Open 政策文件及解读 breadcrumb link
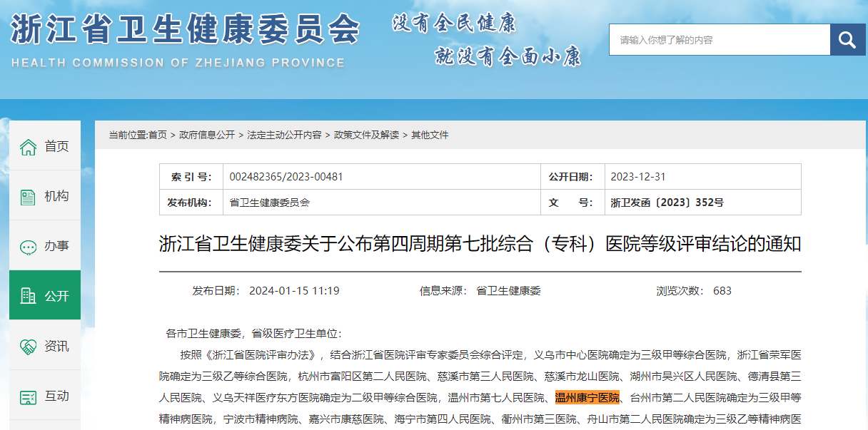 366,135
